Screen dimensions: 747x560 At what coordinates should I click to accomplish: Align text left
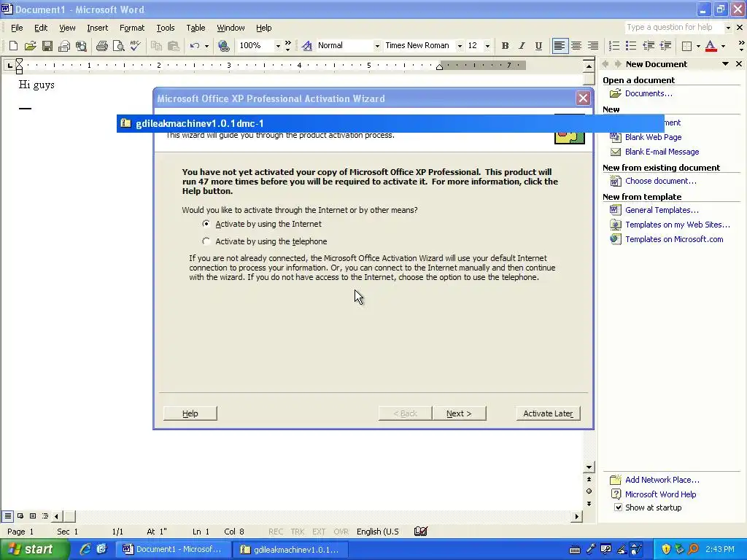point(560,46)
